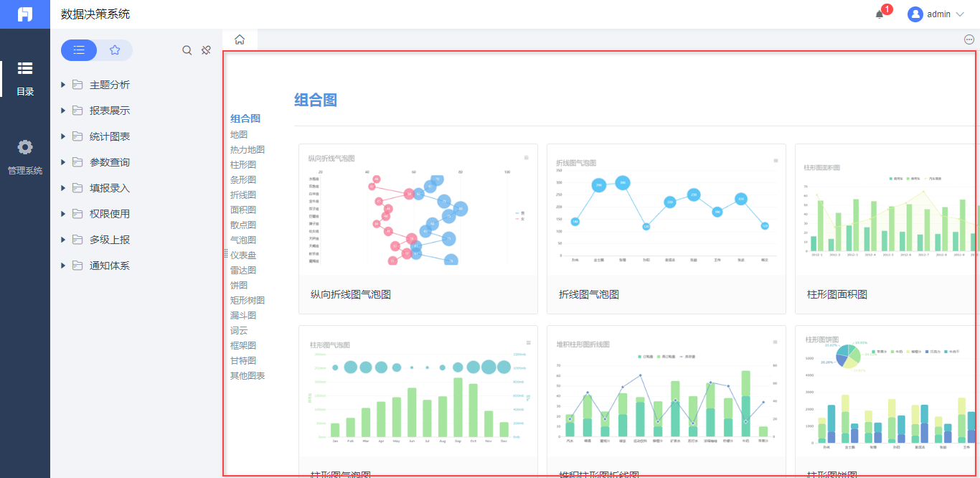Select 仪表盘 in the chart category list

coord(243,255)
